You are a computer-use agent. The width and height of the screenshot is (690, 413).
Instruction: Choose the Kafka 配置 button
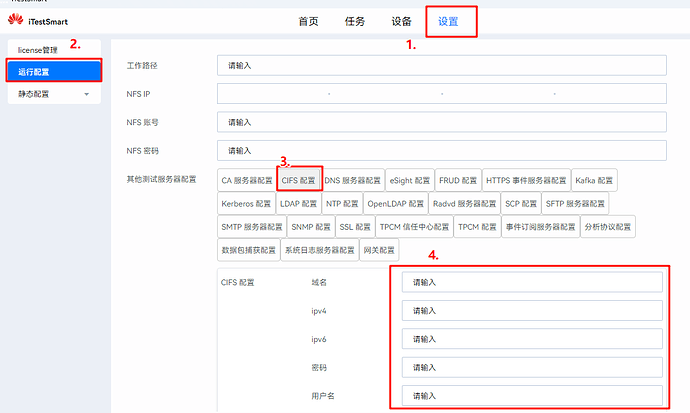click(594, 180)
